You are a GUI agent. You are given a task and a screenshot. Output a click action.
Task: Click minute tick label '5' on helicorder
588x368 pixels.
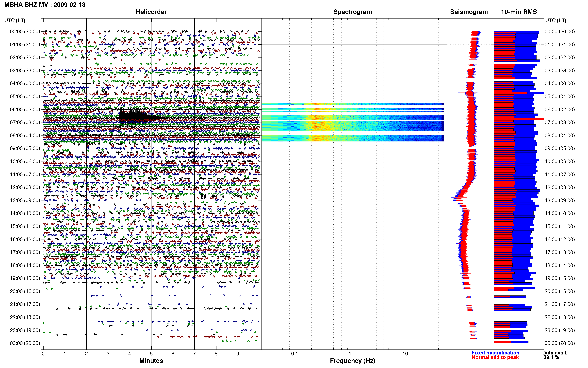151,354
